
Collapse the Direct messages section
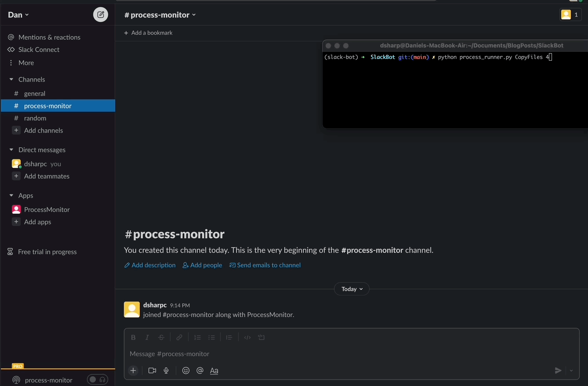pos(11,150)
